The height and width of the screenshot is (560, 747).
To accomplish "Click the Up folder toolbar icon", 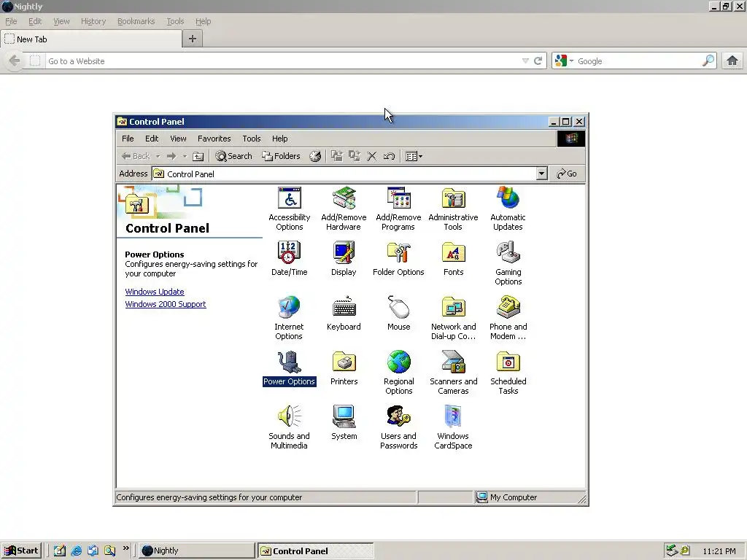I will pyautogui.click(x=198, y=156).
